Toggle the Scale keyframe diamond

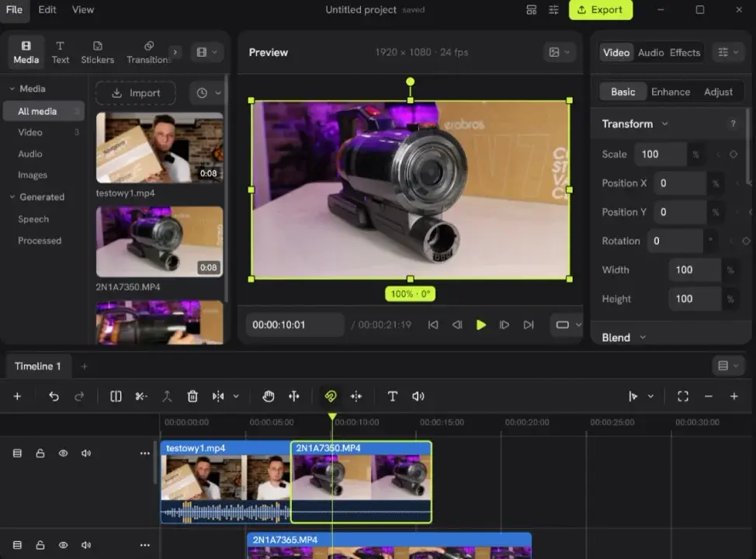[x=733, y=155]
